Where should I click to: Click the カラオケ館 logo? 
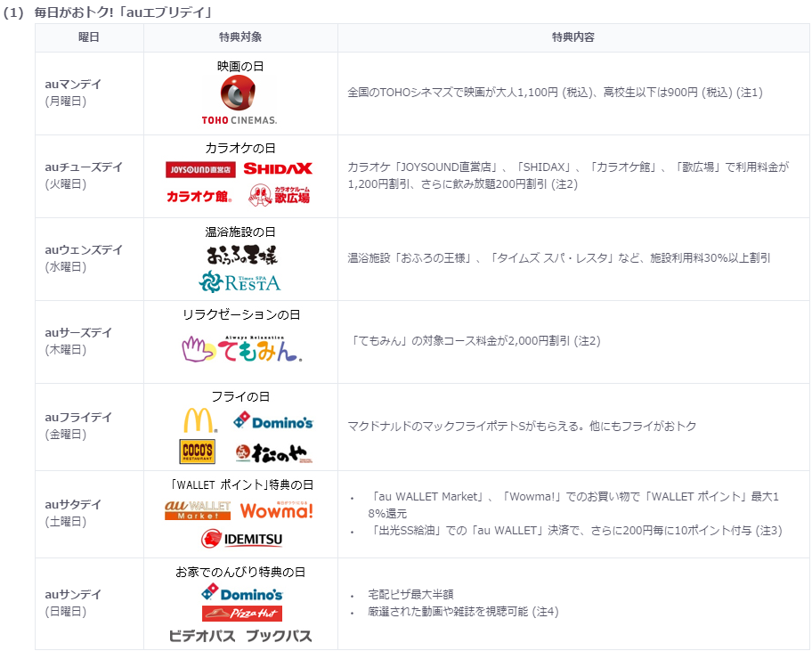coord(199,196)
